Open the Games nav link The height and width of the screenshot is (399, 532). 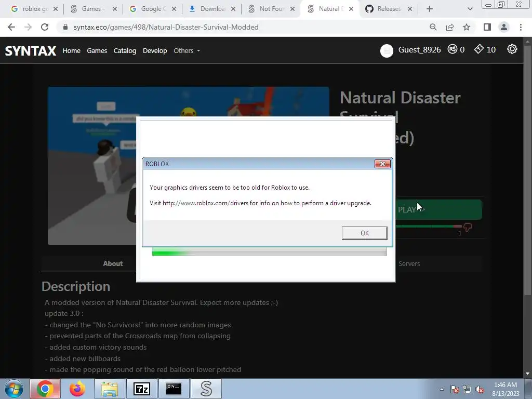pyautogui.click(x=97, y=50)
